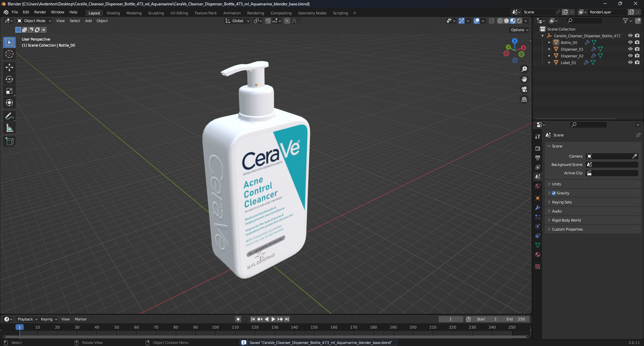Open the Modifiers wrench properties tab

click(538, 208)
